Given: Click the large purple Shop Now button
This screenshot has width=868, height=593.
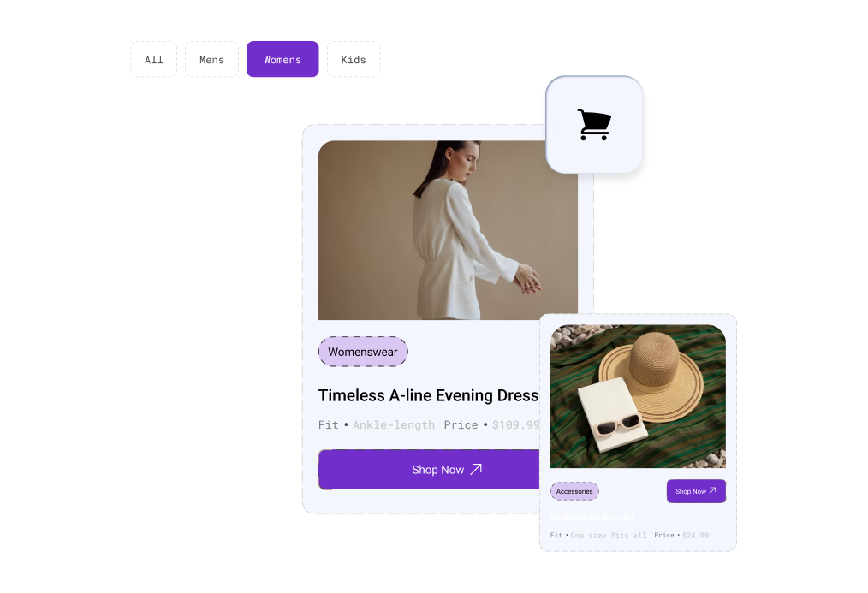Looking at the screenshot, I should tap(429, 470).
